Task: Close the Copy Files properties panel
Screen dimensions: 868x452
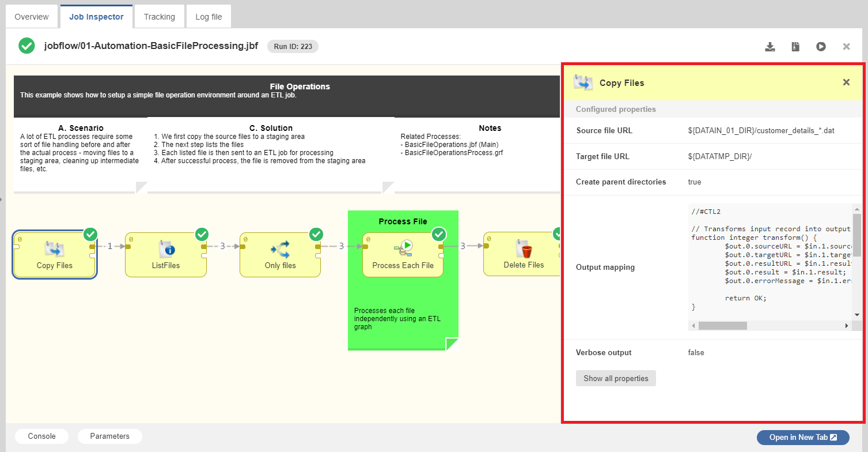Action: [x=846, y=82]
